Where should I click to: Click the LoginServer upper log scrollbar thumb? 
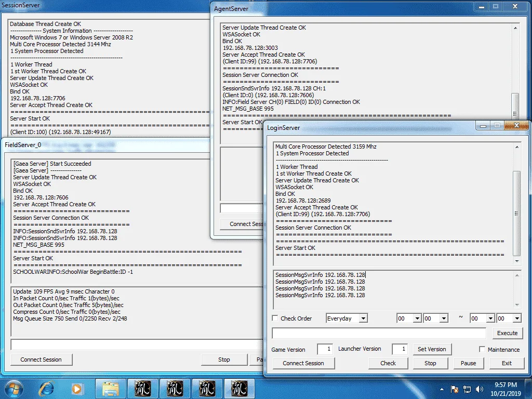click(516, 214)
